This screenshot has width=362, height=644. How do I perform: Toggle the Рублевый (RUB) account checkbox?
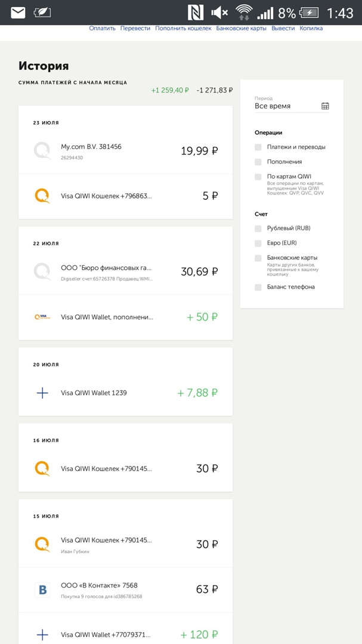(258, 228)
